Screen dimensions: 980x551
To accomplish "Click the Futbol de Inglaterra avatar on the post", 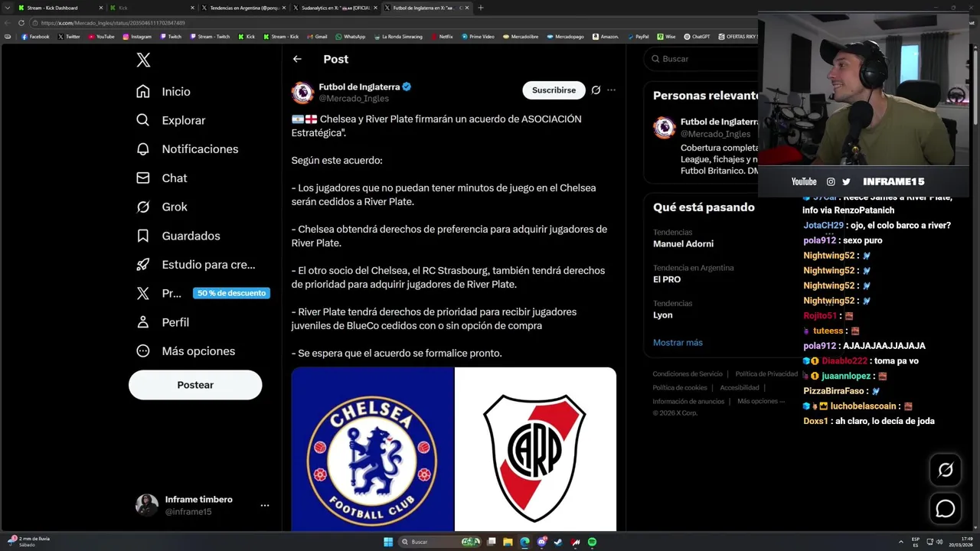I will click(302, 93).
